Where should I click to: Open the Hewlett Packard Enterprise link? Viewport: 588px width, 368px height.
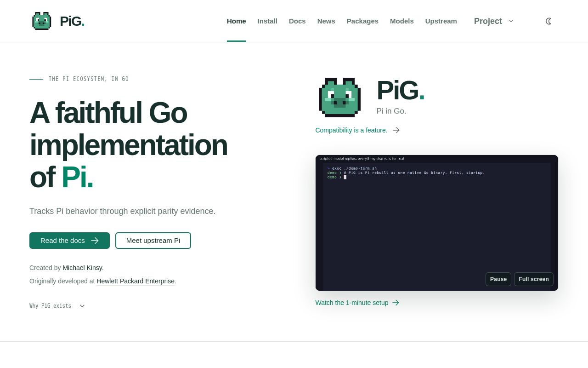pos(136,281)
